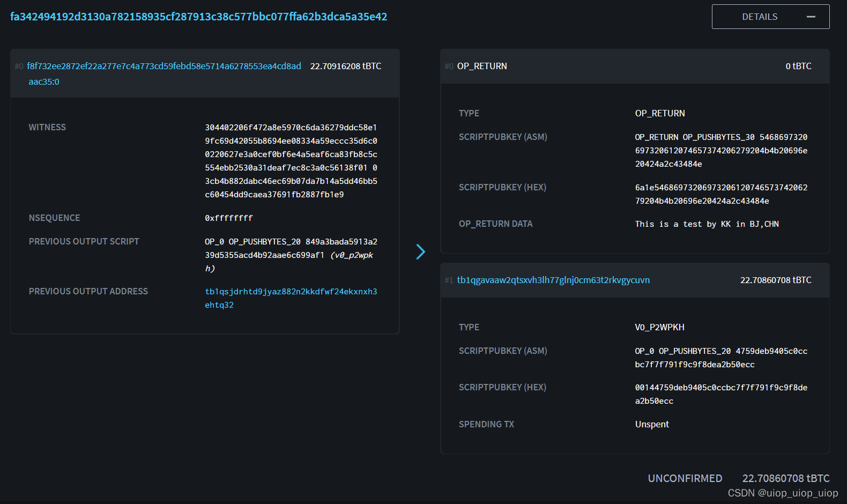Click the 0 tBTC OP_RETURN amount
Screen dimensions: 847x504
click(798, 66)
